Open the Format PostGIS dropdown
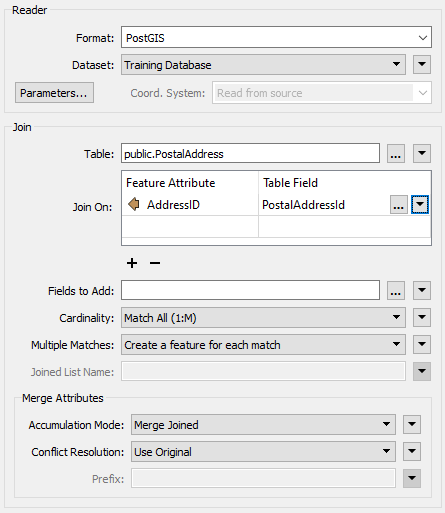The width and height of the screenshot is (445, 513). pyautogui.click(x=276, y=37)
